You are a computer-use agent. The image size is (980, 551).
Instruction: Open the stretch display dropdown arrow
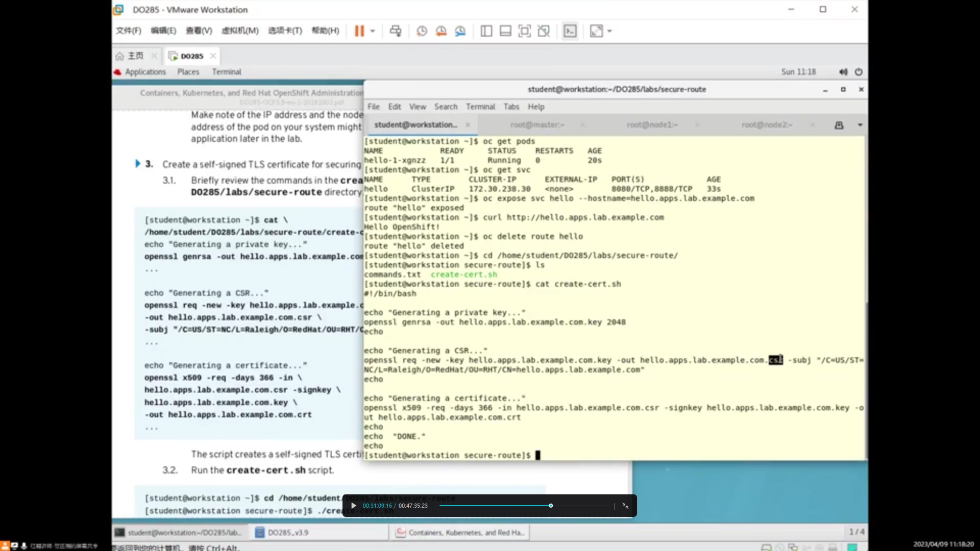point(609,31)
